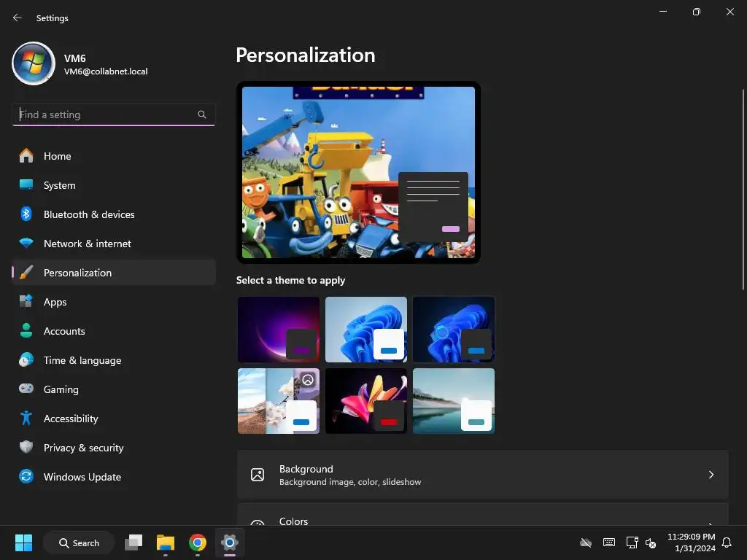Open the Gaming settings label
This screenshot has width=747, height=560.
click(x=61, y=389)
